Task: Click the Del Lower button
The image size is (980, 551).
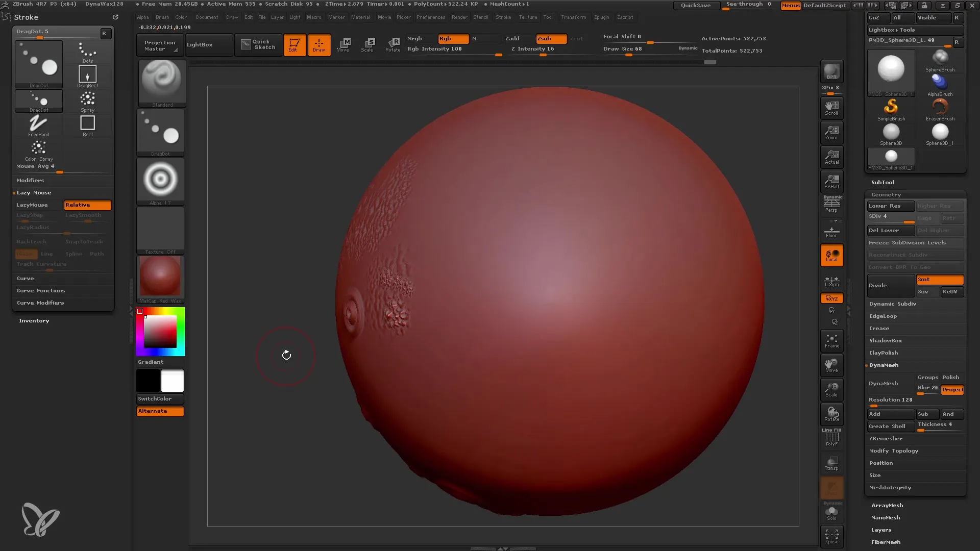Action: click(891, 231)
